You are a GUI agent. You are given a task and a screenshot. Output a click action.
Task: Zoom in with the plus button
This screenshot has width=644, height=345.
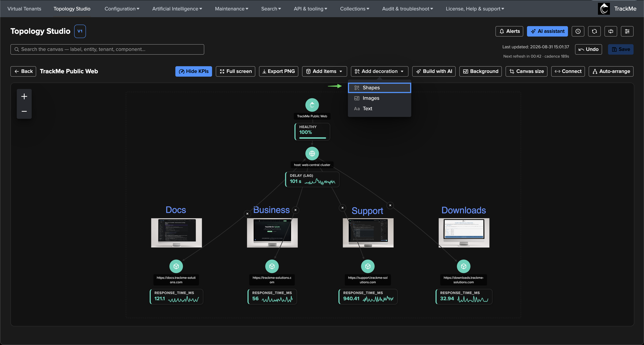pos(24,96)
